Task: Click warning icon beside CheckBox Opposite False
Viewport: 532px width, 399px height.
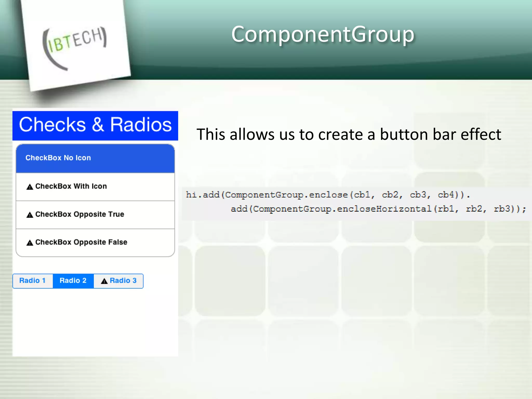Action: [x=30, y=243]
